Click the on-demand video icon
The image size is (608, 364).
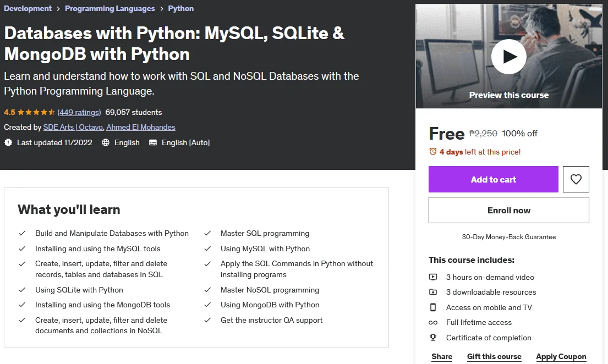click(432, 277)
